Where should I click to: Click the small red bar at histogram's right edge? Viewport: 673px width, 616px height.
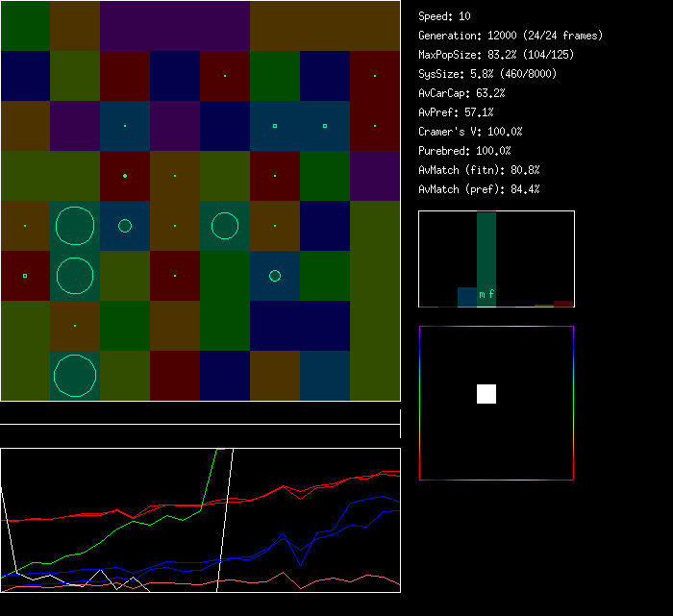tap(563, 304)
